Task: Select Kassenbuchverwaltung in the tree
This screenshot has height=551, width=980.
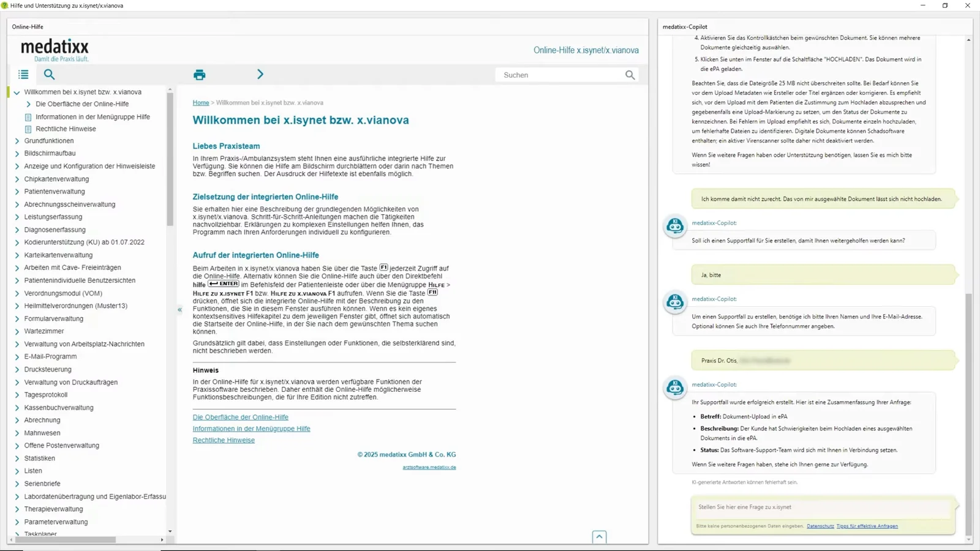Action: tap(59, 408)
